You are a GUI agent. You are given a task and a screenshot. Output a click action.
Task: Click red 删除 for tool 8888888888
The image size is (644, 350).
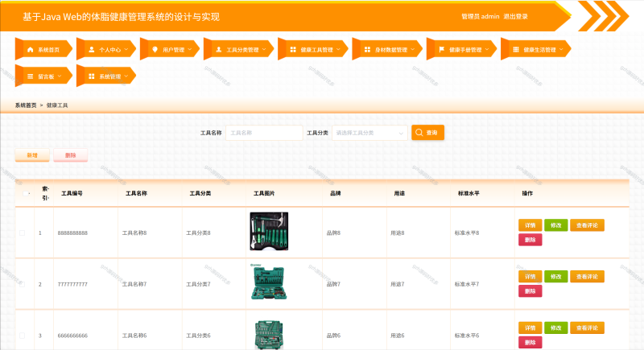point(530,240)
